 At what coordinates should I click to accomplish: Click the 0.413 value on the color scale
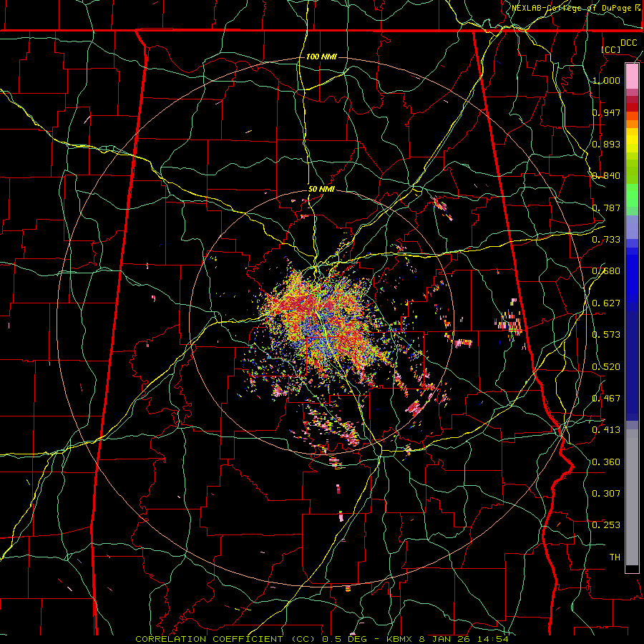(606, 430)
